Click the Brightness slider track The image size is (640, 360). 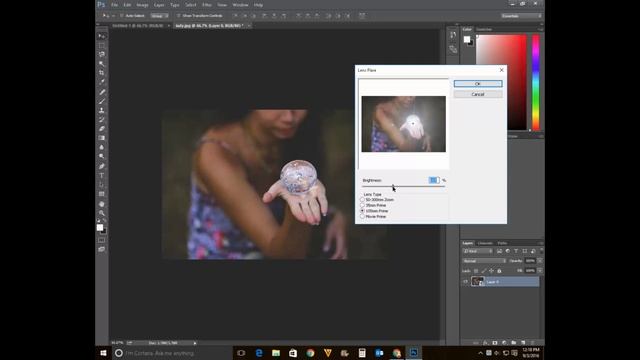403,187
